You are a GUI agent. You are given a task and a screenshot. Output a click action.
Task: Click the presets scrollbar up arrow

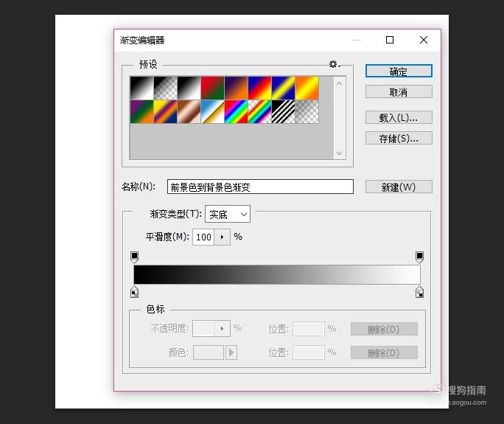click(x=340, y=83)
